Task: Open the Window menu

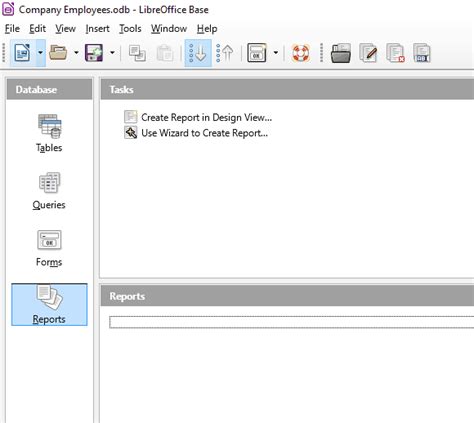Action: pos(169,29)
